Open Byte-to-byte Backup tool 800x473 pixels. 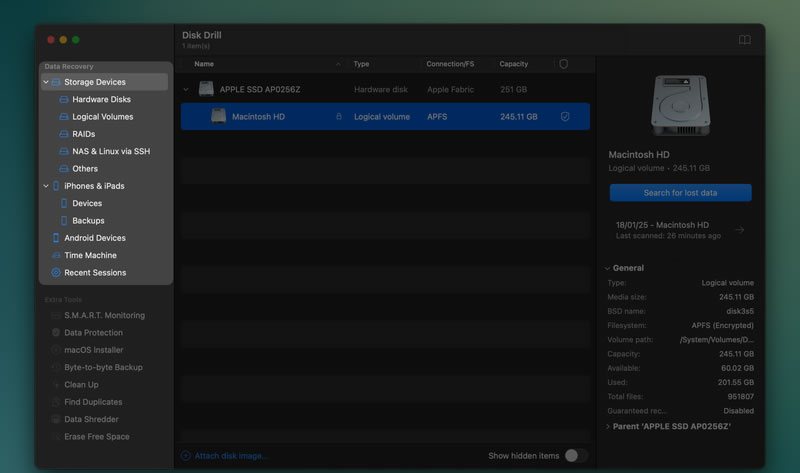pyautogui.click(x=103, y=368)
